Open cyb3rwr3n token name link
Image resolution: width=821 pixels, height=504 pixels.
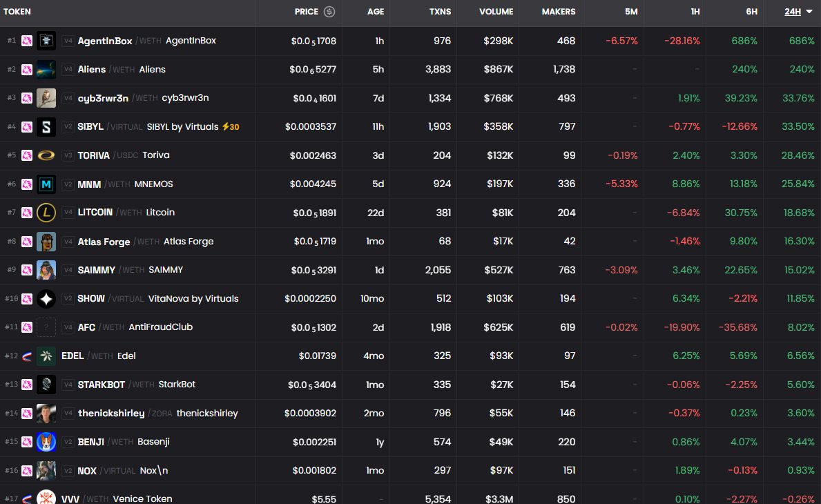pos(103,98)
